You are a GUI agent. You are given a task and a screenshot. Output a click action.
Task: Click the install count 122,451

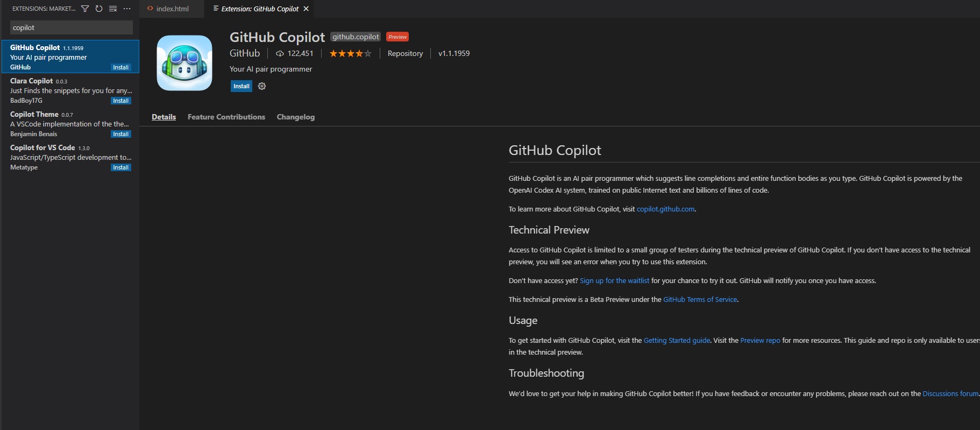point(294,53)
